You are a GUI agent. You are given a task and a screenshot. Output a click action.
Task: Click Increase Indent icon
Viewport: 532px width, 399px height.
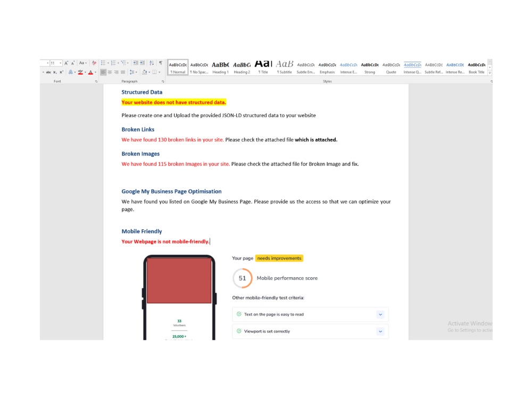pyautogui.click(x=143, y=63)
